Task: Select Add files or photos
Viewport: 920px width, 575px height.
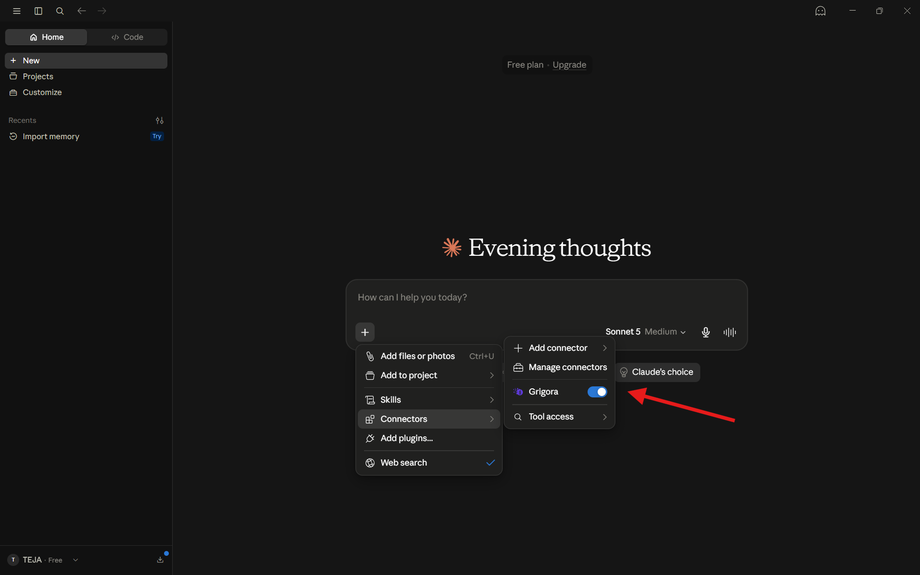Action: click(x=429, y=356)
